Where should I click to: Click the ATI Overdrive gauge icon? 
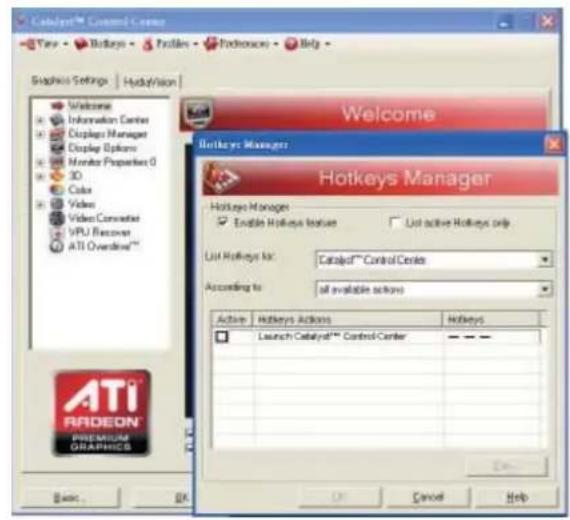coord(57,246)
